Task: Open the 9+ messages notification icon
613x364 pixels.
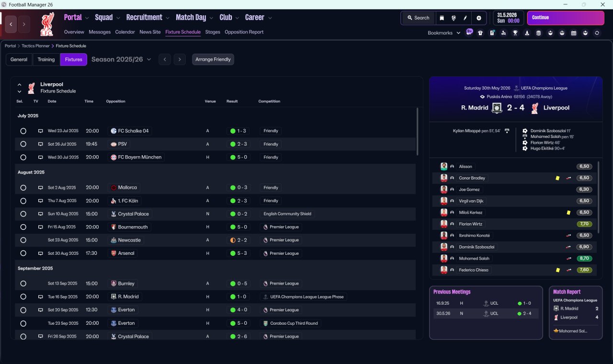Action: click(469, 33)
